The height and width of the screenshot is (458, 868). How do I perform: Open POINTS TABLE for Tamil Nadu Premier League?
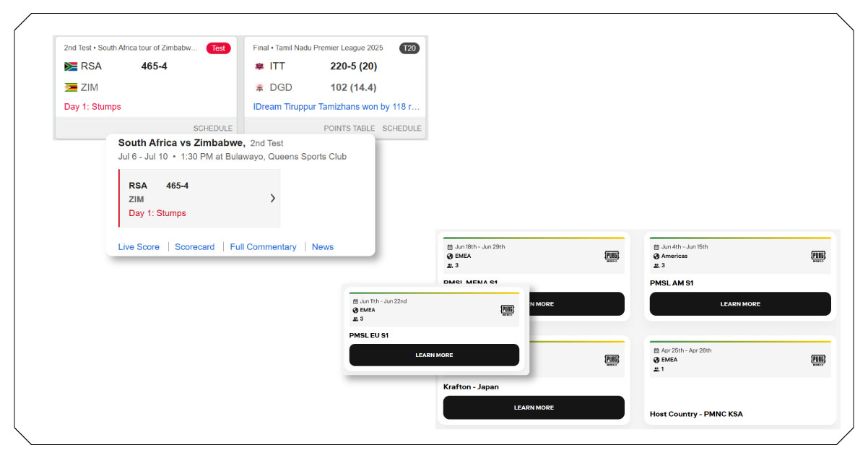coord(349,129)
